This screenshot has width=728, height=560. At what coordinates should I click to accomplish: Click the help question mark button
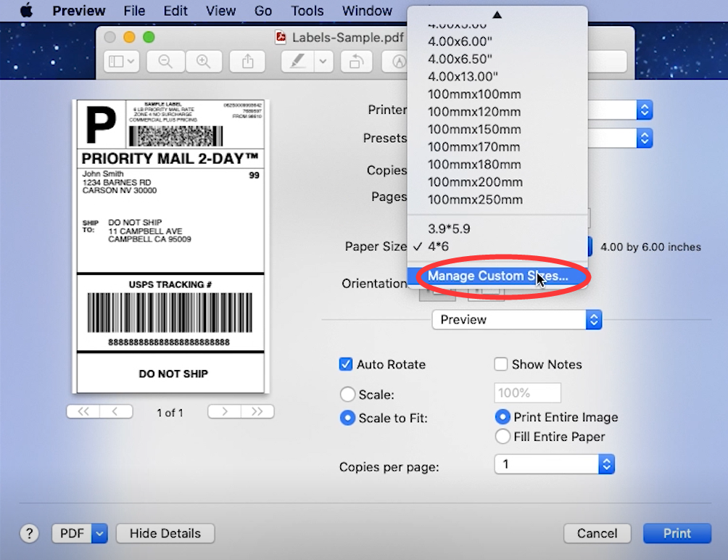click(29, 534)
